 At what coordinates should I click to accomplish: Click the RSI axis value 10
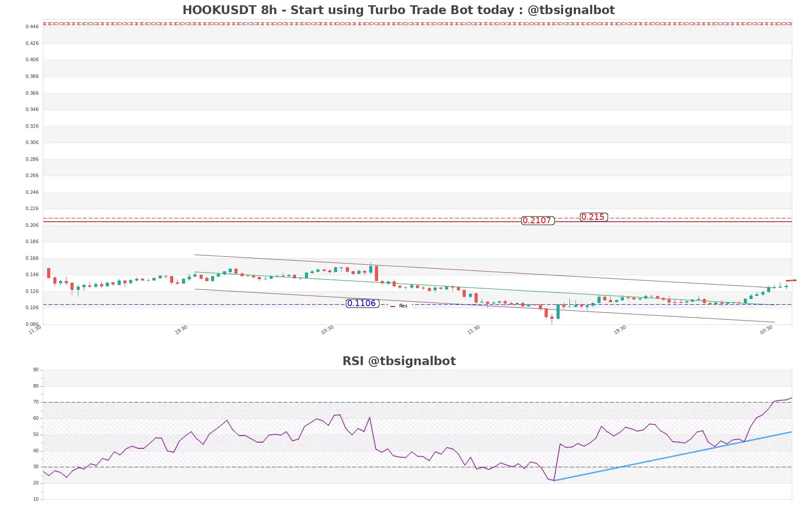36,499
